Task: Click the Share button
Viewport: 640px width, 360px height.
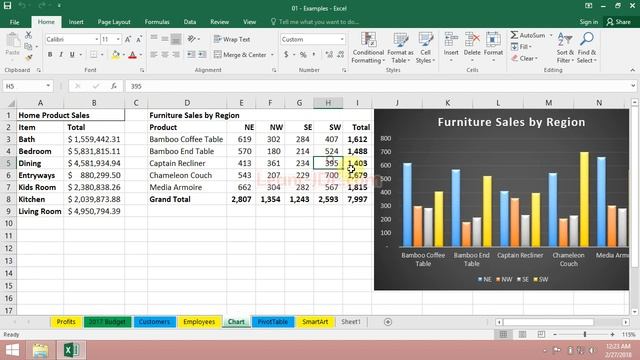Action: pyautogui.click(x=618, y=22)
